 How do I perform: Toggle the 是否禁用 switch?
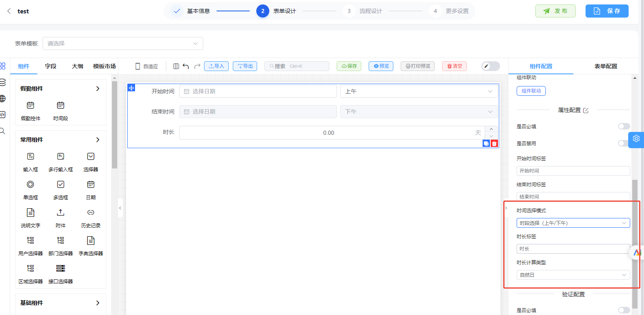tap(623, 143)
